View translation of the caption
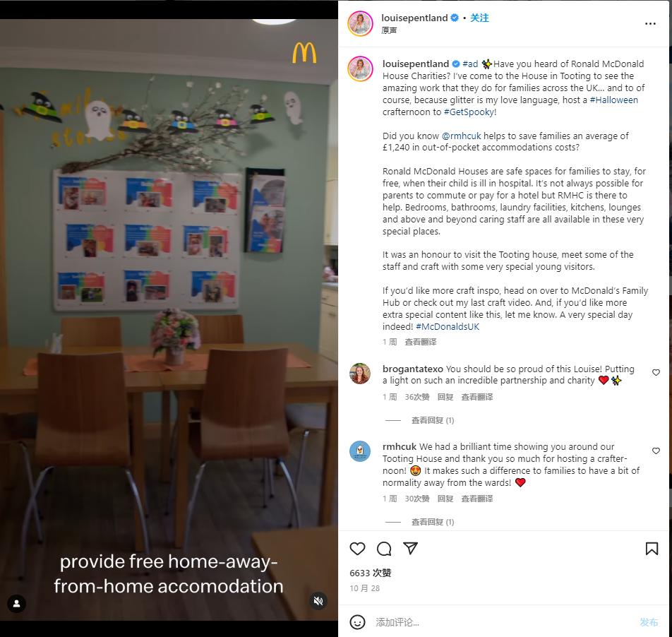Viewport: 672px width, 637px height. (x=421, y=342)
